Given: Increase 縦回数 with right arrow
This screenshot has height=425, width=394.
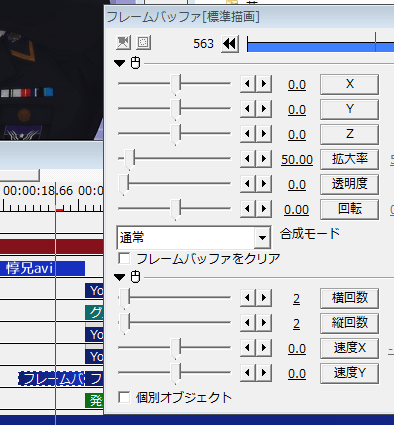Looking at the screenshot, I should click(264, 323).
